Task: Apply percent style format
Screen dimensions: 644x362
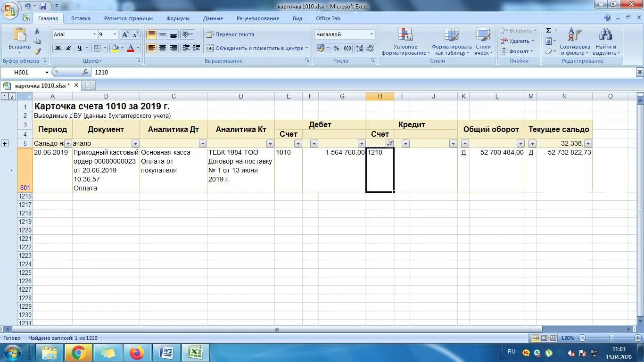Action: point(336,48)
